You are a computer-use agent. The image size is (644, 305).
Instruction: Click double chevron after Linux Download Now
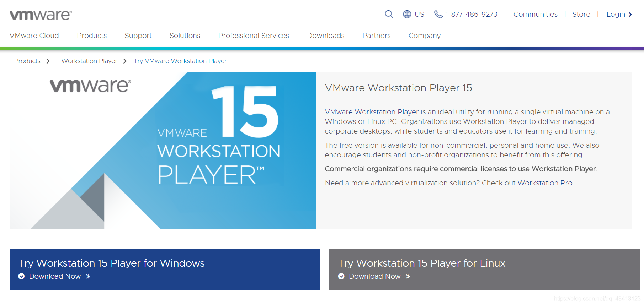(408, 276)
